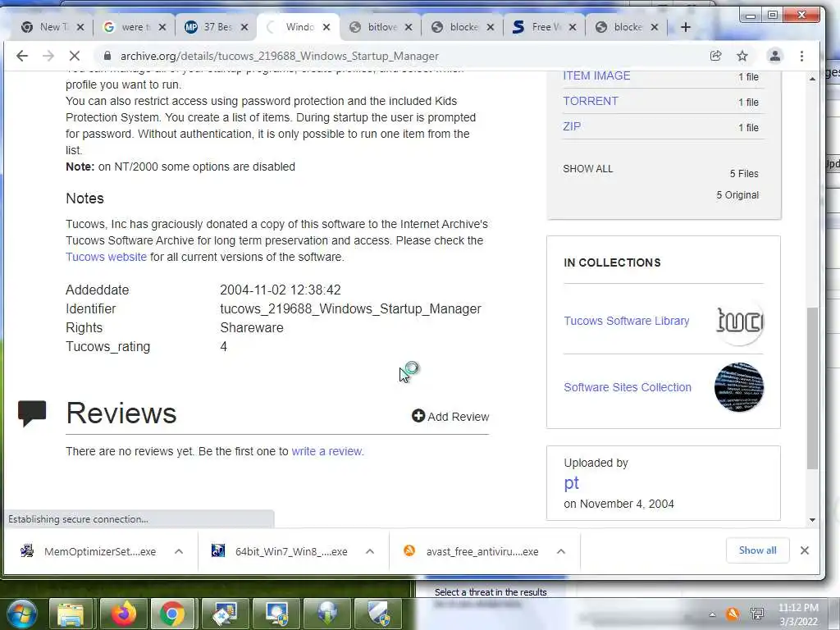This screenshot has height=630, width=840.
Task: Open uploader profile 'pt'
Action: pyautogui.click(x=572, y=482)
